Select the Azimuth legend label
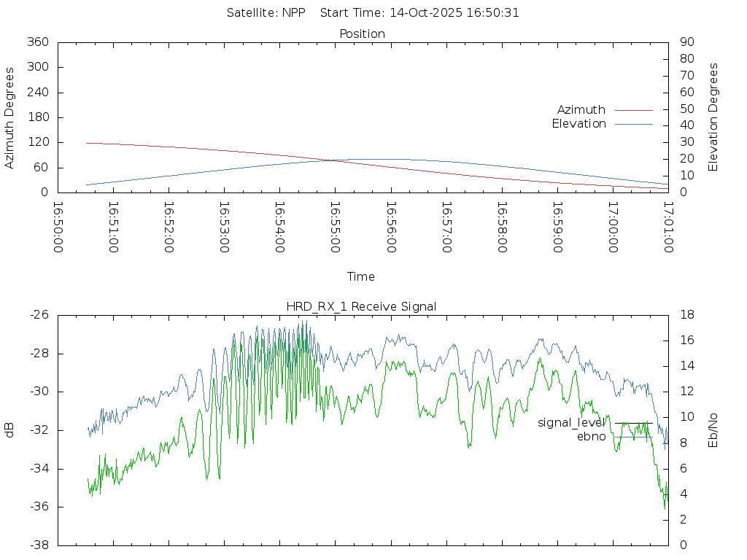The height and width of the screenshot is (560, 747). click(x=581, y=110)
